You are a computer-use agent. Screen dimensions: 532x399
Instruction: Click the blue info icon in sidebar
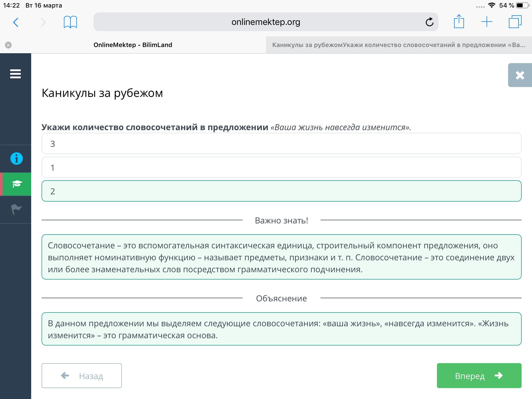coord(16,158)
